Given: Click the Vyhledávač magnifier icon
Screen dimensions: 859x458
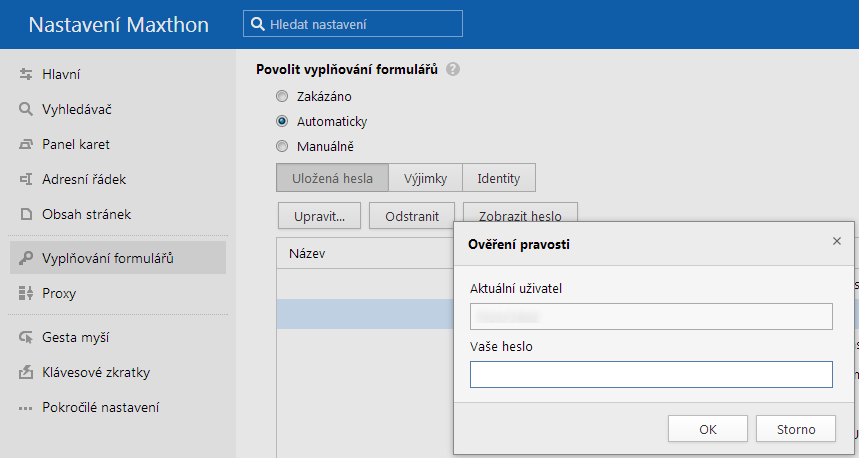Looking at the screenshot, I should [27, 110].
